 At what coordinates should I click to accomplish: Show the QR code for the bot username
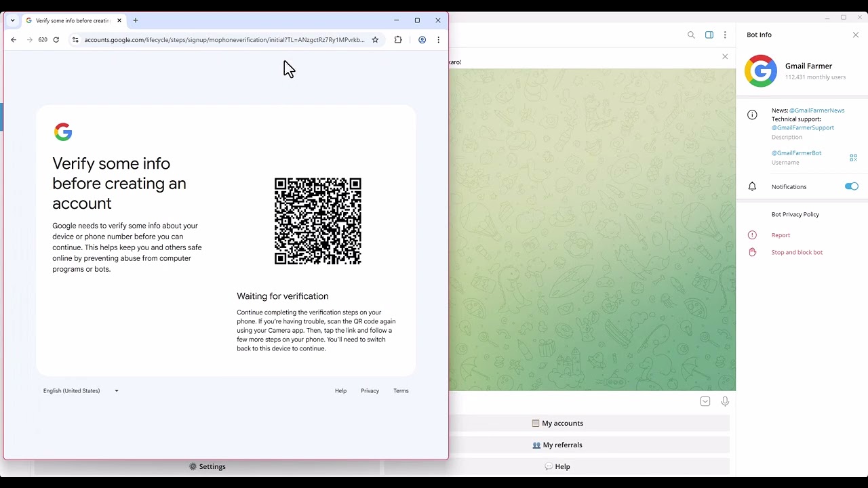coord(854,158)
